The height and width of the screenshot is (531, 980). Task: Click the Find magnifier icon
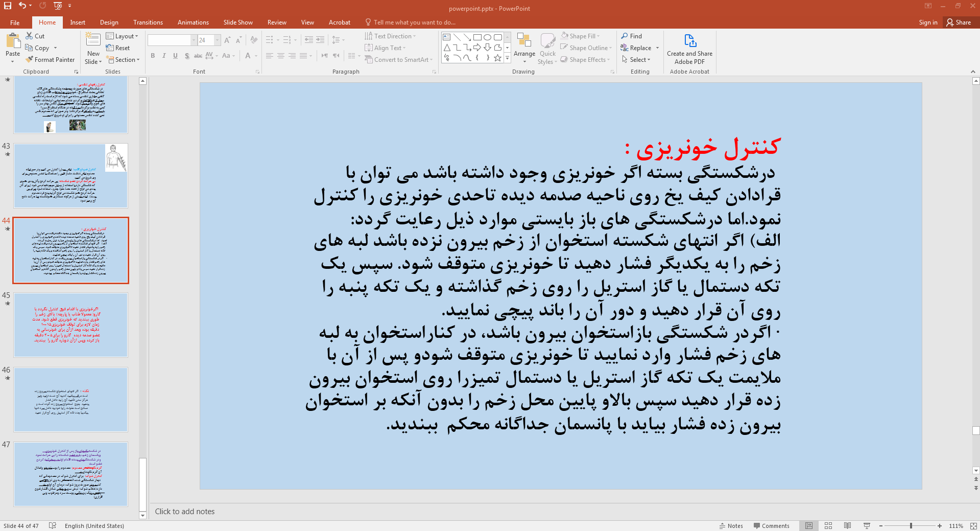625,36
